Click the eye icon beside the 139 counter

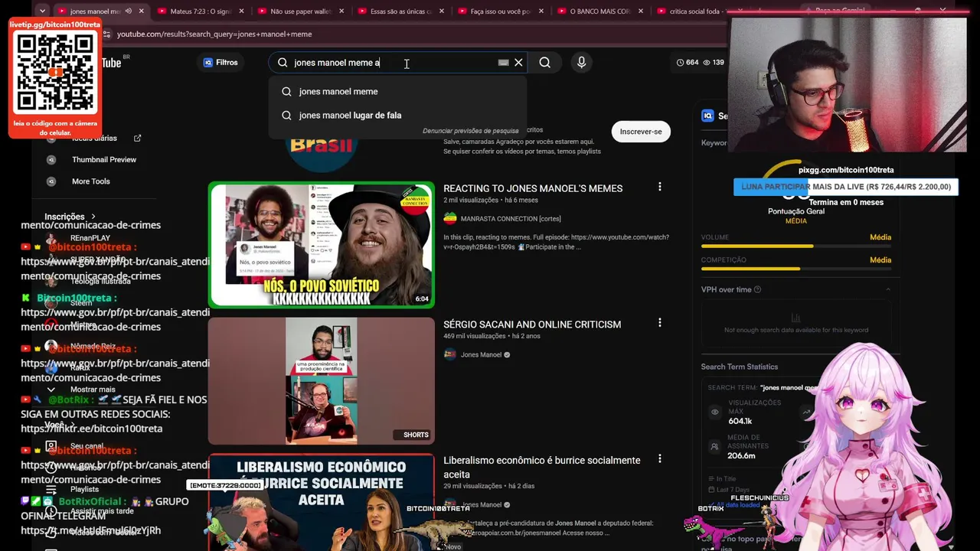point(707,63)
